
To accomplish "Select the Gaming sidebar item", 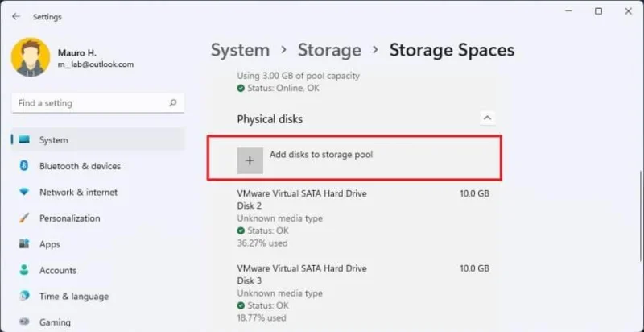I will pyautogui.click(x=97, y=322).
